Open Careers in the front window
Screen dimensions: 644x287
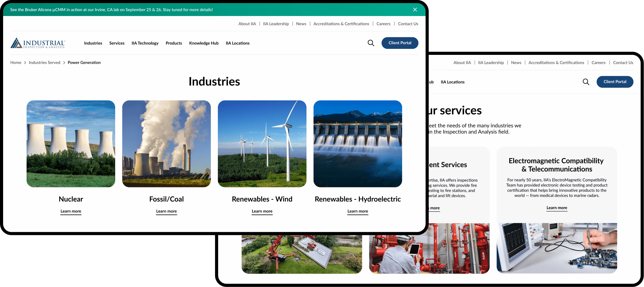(383, 24)
